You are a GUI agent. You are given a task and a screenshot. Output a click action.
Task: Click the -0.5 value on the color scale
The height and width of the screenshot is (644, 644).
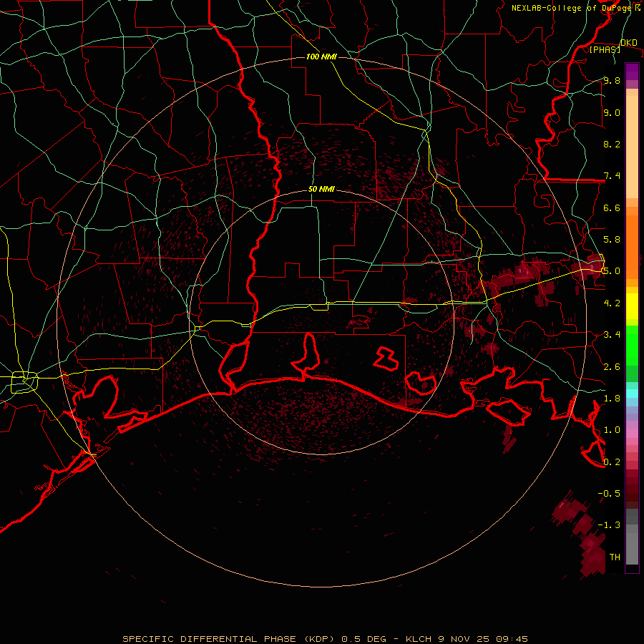click(x=609, y=493)
